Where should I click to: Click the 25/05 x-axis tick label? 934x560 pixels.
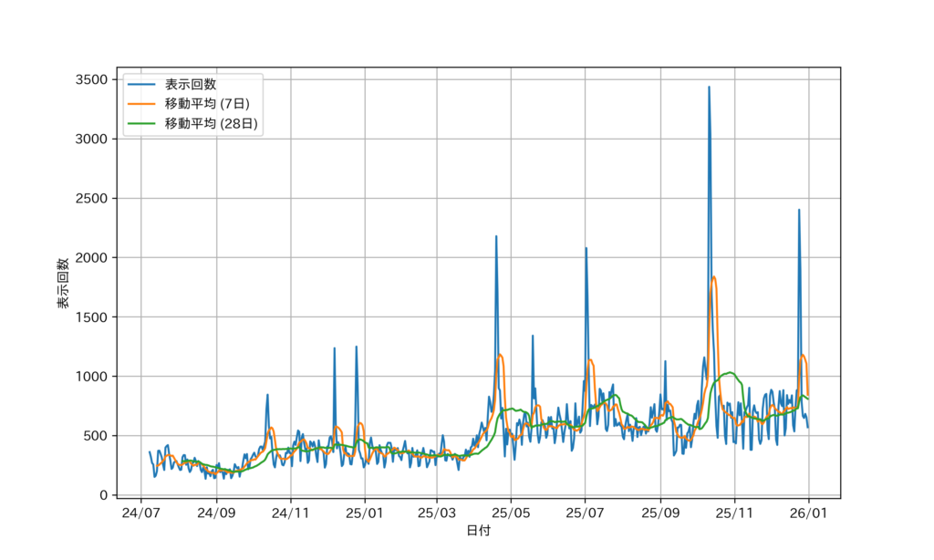(x=512, y=512)
